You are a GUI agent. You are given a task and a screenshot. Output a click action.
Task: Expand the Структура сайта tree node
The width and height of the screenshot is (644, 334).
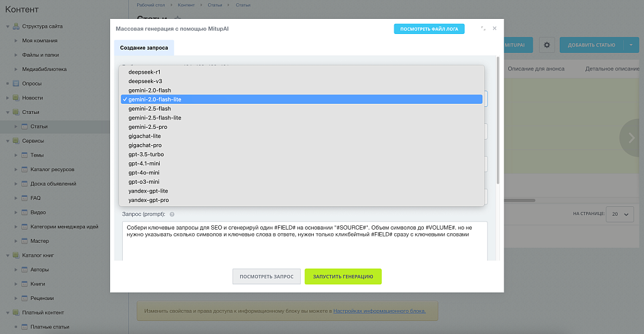click(x=8, y=26)
